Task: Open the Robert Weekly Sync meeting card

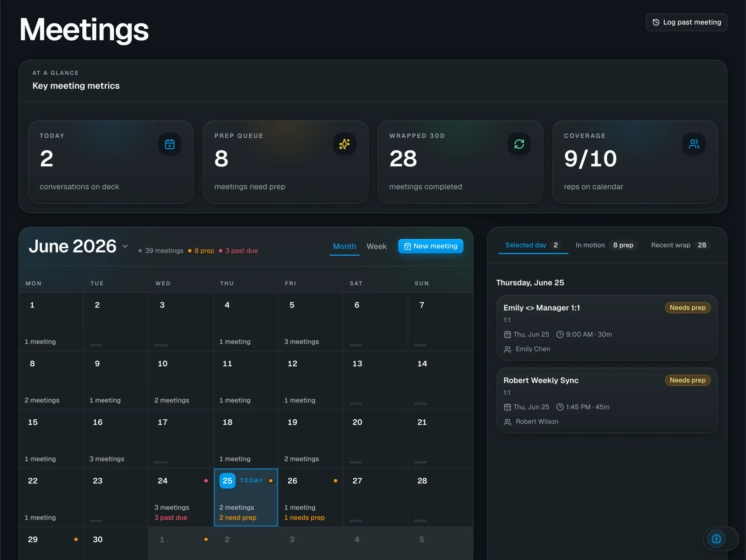Action: point(607,400)
